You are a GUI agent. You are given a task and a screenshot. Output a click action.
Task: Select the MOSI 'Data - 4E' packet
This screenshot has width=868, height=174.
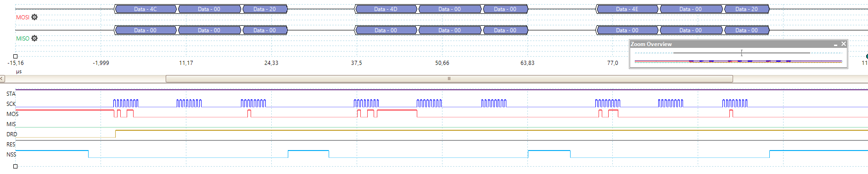tap(627, 9)
